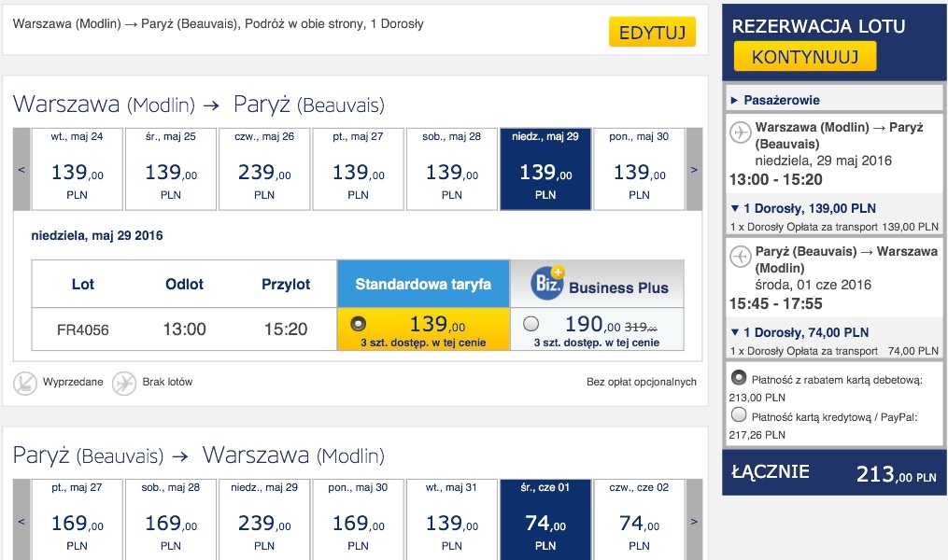The image size is (948, 560).
Task: Click the outbound flight plane icon in the sidebar
Action: [x=740, y=133]
